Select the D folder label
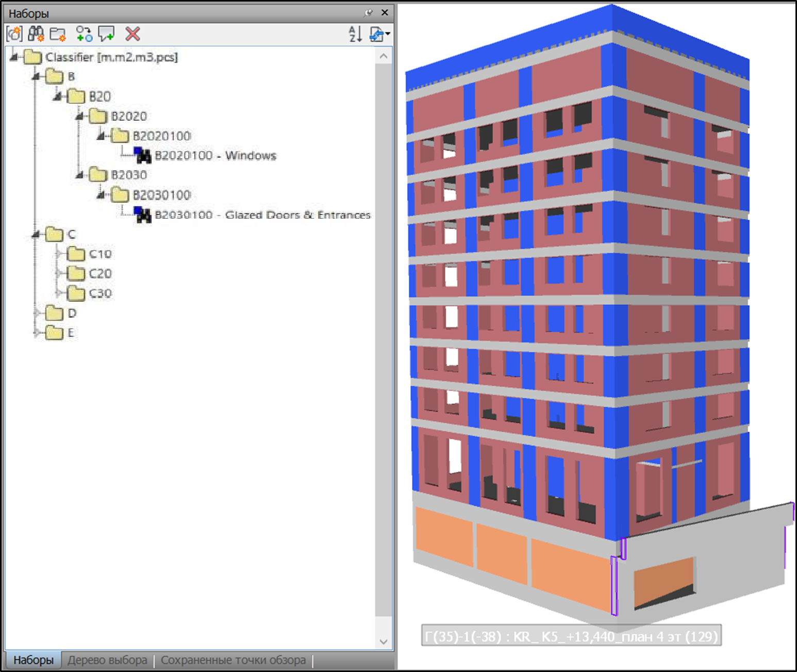797x672 pixels. pyautogui.click(x=72, y=313)
